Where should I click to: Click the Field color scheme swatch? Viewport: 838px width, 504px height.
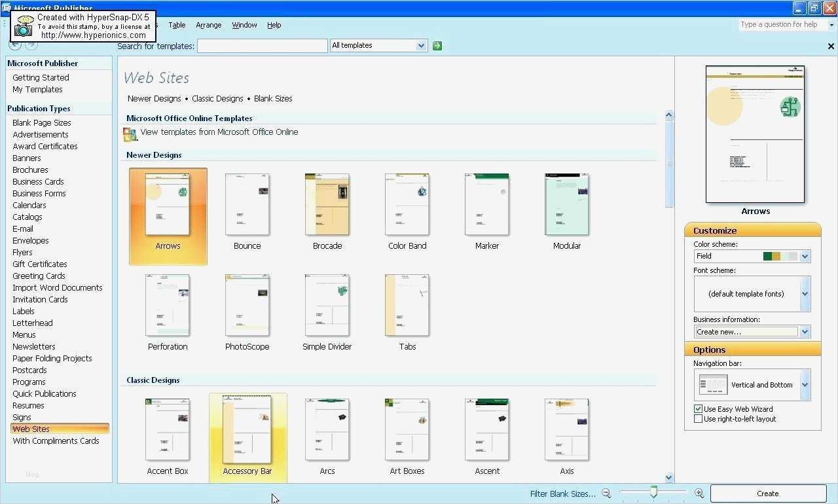(780, 257)
